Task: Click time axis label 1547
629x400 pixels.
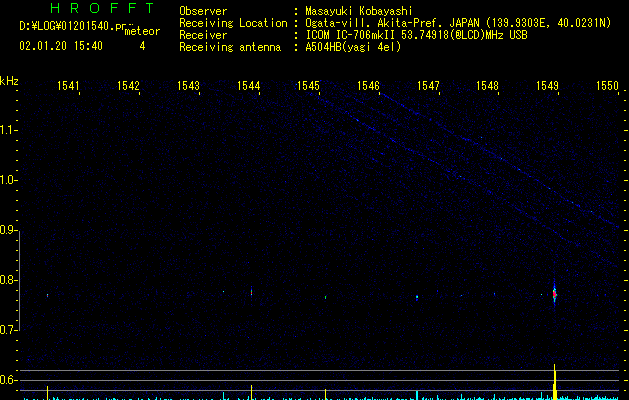Action: click(x=428, y=86)
